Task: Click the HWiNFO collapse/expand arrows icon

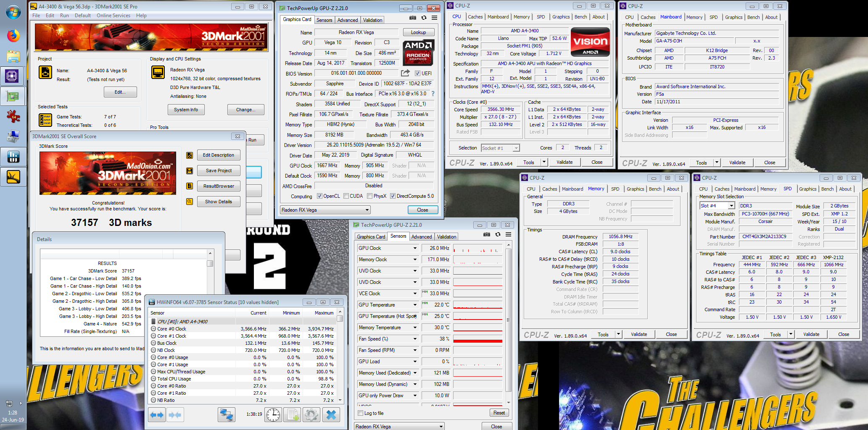Action: click(x=157, y=415)
